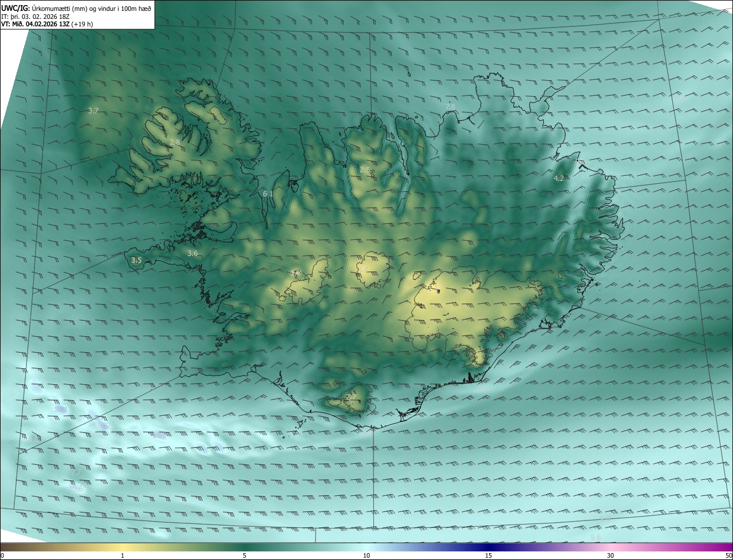Pick the yellow color above tick 1
The image size is (733, 560).
click(x=123, y=547)
